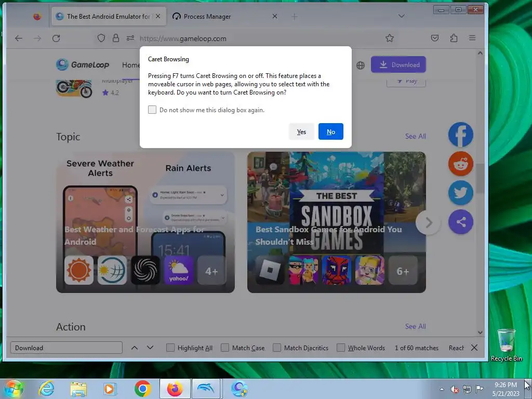Image resolution: width=532 pixels, height=399 pixels.
Task: Open the Firefox hamburger menu
Action: click(472, 38)
